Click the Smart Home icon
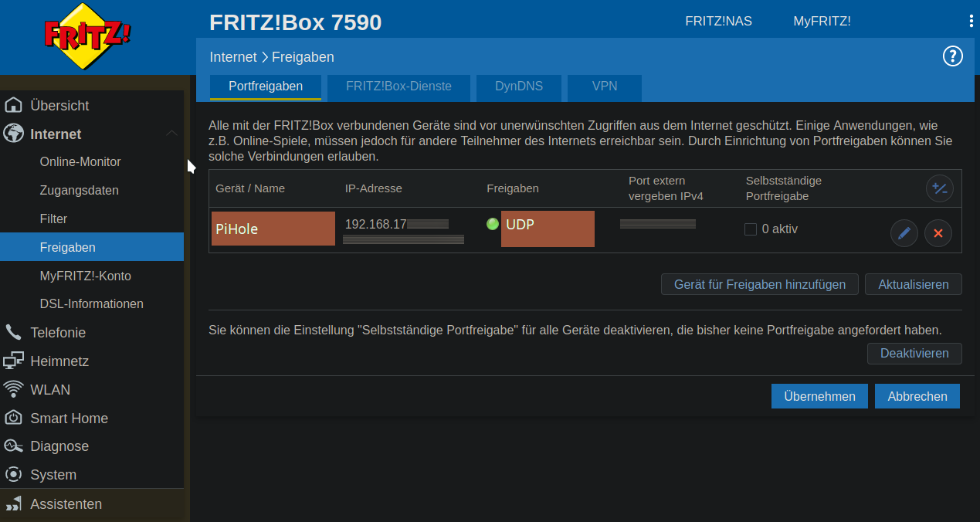 pyautogui.click(x=13, y=418)
